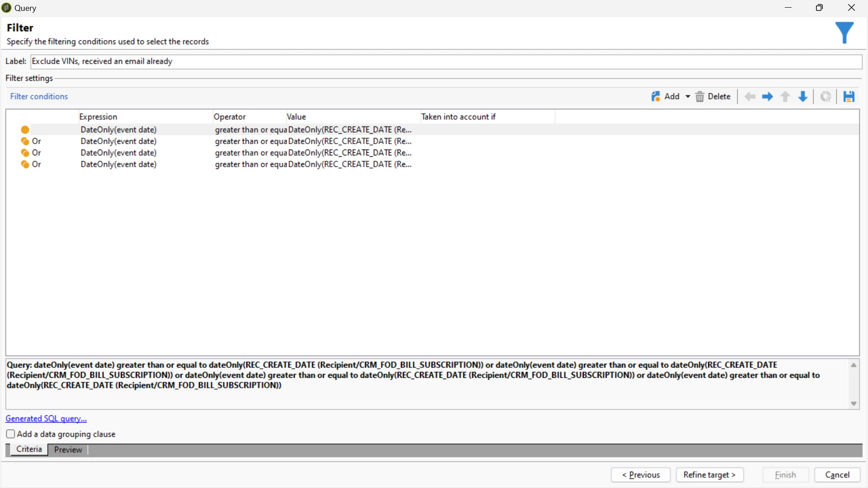Click the Add condition icon

coord(656,96)
